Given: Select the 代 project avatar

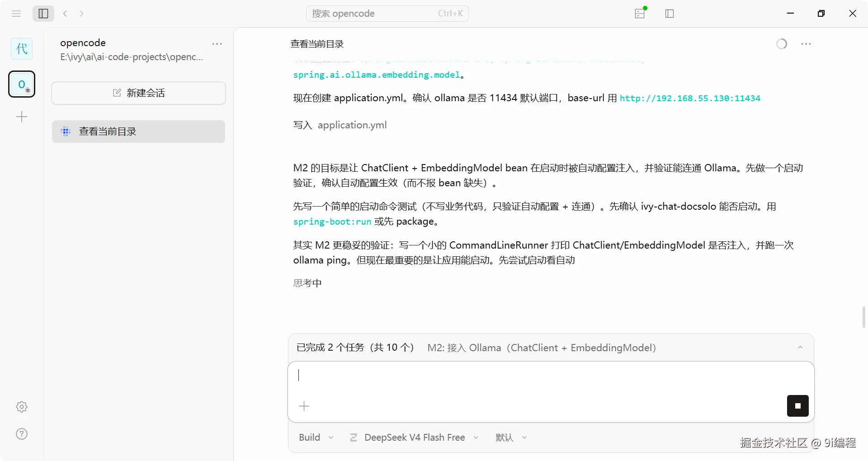Looking at the screenshot, I should (x=22, y=49).
